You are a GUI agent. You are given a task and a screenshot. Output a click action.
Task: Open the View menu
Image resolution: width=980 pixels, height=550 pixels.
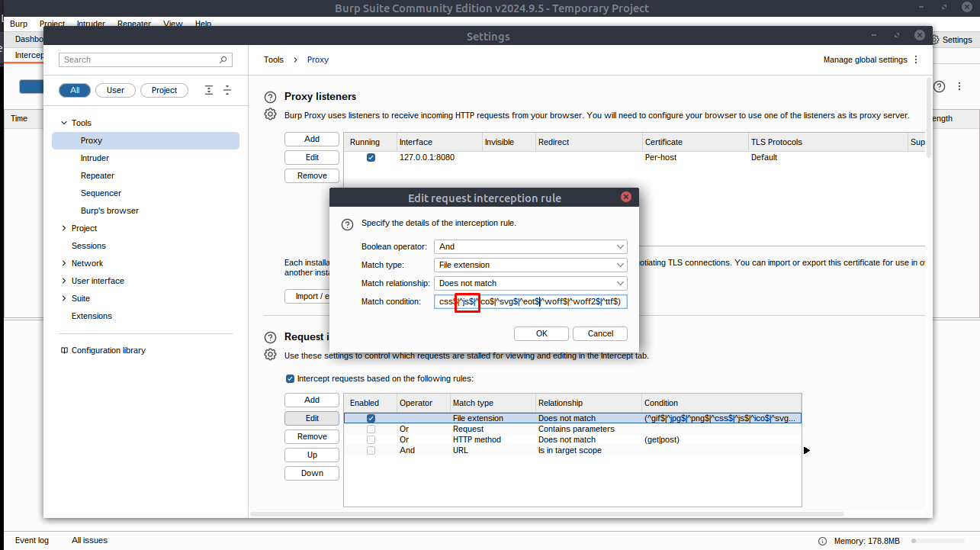pyautogui.click(x=173, y=24)
